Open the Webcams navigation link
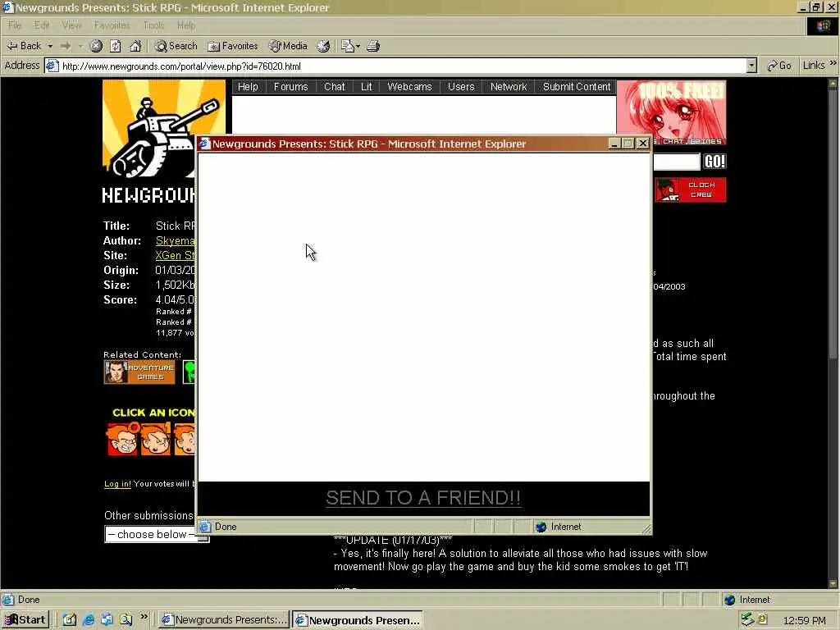This screenshot has width=840, height=630. tap(409, 87)
